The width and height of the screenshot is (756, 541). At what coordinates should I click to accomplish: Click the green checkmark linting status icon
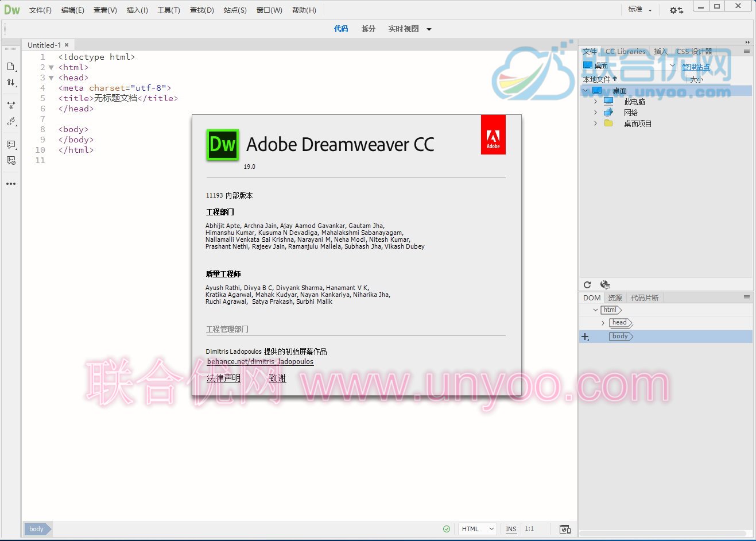(447, 529)
